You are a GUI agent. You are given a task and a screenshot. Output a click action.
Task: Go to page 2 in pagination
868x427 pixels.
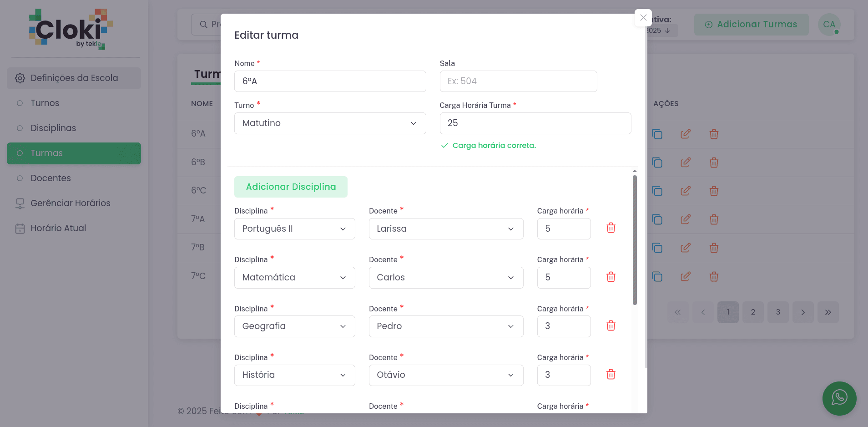752,312
